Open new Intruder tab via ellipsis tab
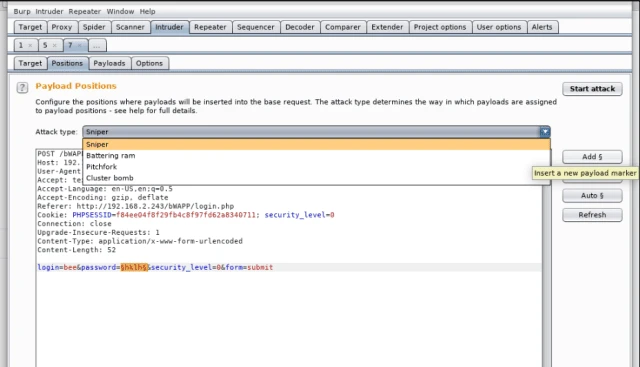The width and height of the screenshot is (640, 367). click(x=97, y=45)
